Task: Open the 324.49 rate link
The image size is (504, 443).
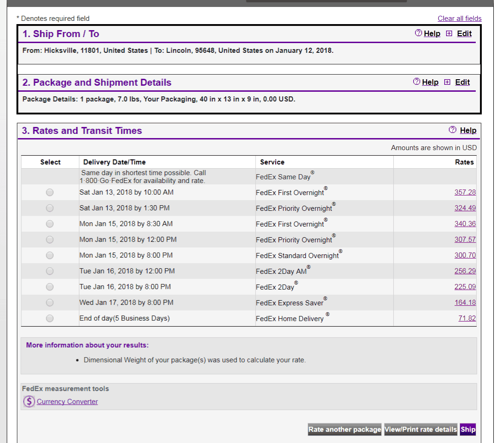Action: (x=465, y=208)
